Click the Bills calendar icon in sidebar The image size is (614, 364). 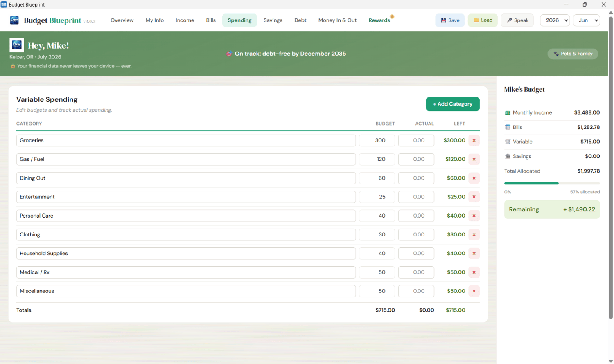click(x=508, y=127)
